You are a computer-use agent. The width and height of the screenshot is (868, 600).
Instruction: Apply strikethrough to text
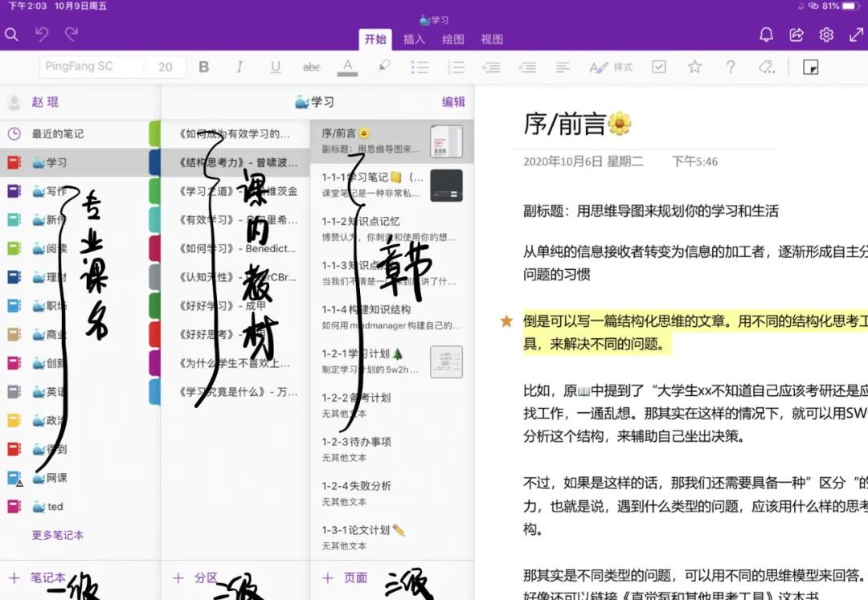[x=312, y=67]
